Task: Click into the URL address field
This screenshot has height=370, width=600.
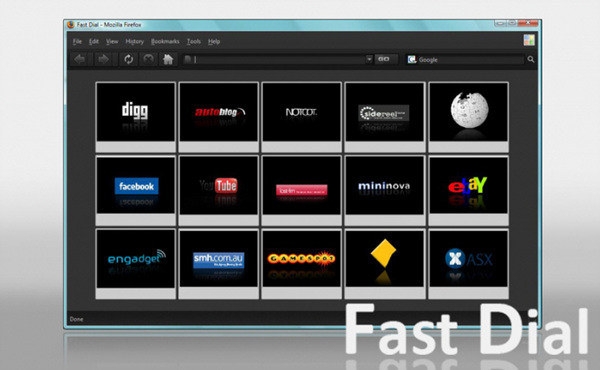Action: click(x=278, y=59)
